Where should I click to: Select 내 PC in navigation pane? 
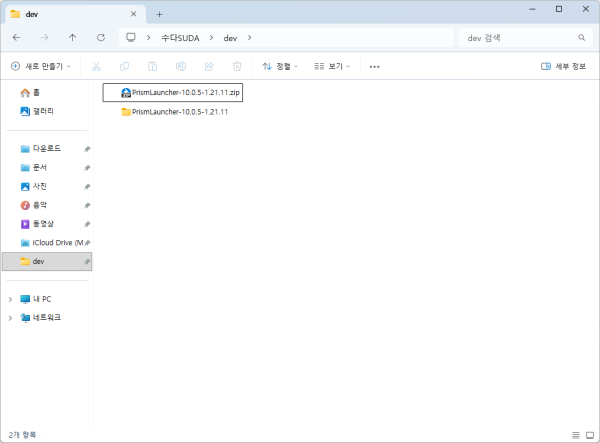click(36, 299)
